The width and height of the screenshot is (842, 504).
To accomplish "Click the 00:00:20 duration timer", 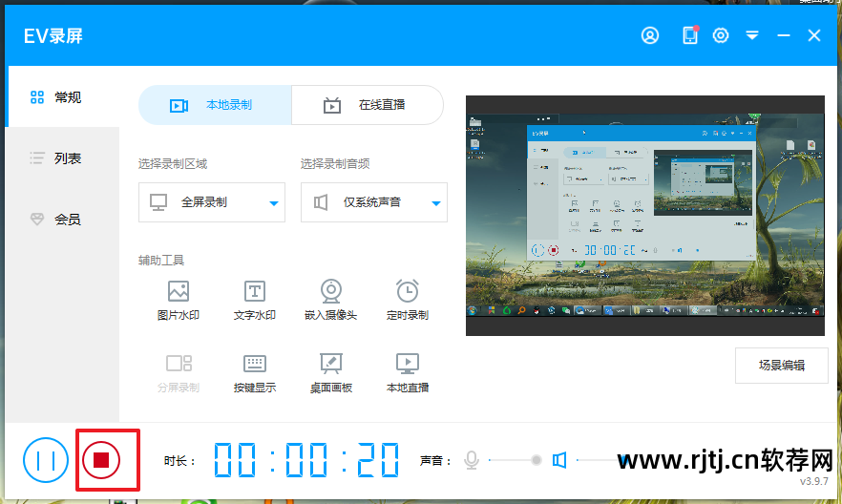I will (306, 460).
